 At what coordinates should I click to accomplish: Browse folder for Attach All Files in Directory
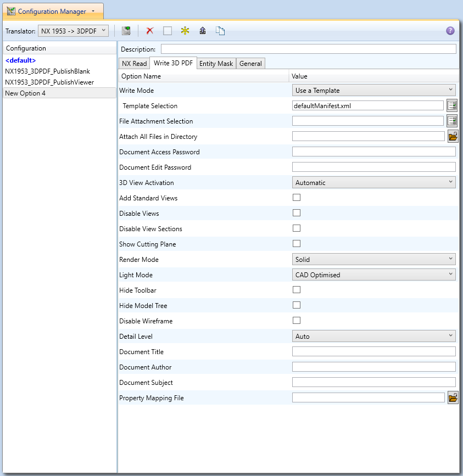coord(453,136)
